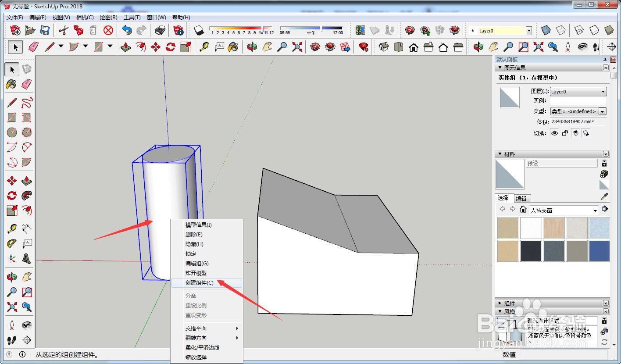Click the 数值 measurements input box
The width and height of the screenshot is (621, 364).
tap(563, 354)
